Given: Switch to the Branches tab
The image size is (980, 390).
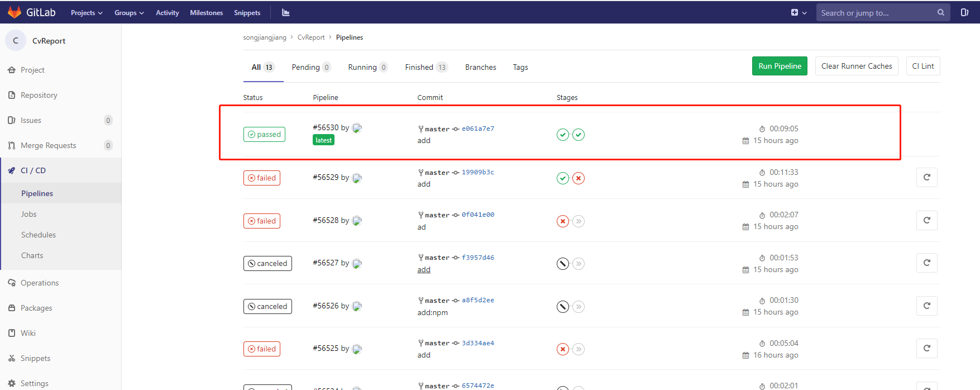Looking at the screenshot, I should click(x=481, y=67).
